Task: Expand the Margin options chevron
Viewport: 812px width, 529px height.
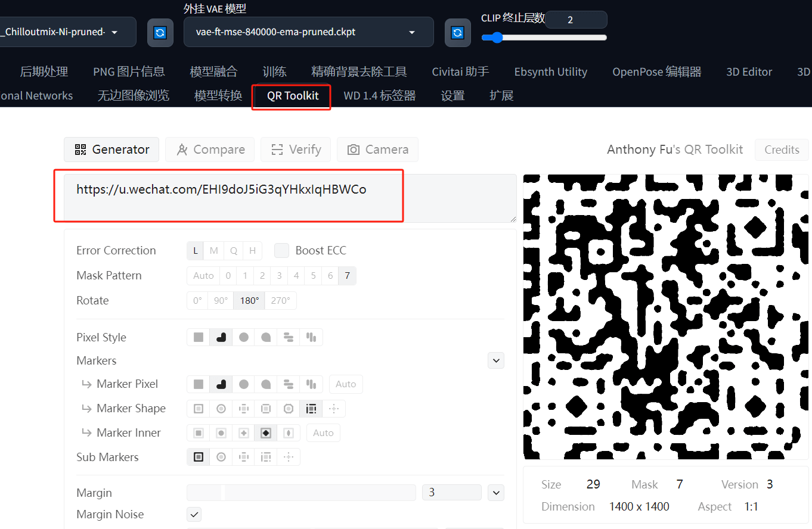Action: coord(496,493)
